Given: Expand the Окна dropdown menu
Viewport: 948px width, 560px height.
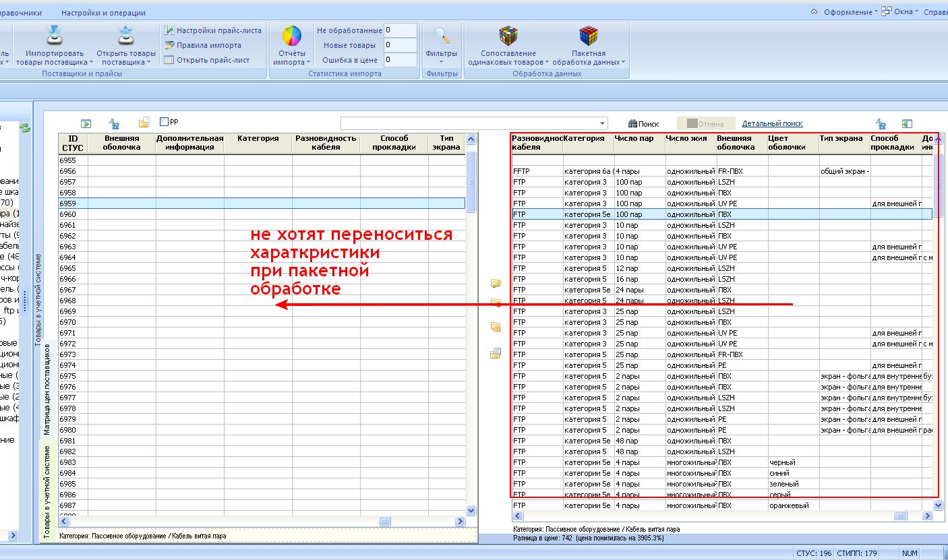Looking at the screenshot, I should 903,11.
